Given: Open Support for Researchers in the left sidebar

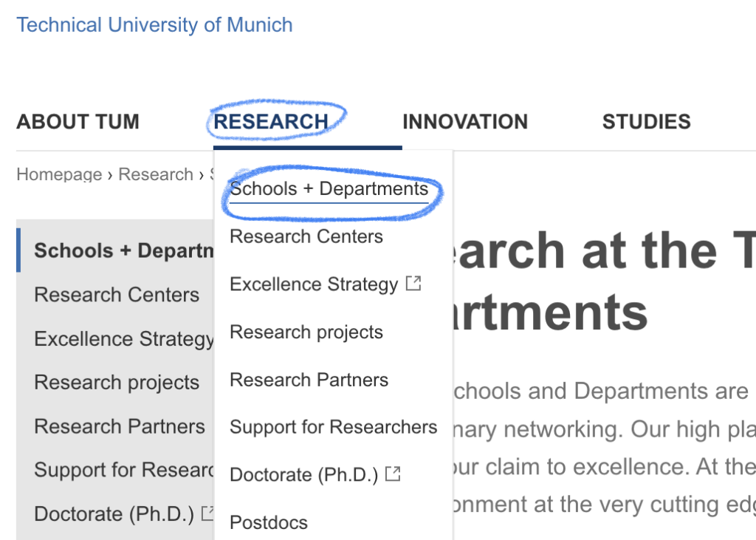Looking at the screenshot, I should (124, 470).
